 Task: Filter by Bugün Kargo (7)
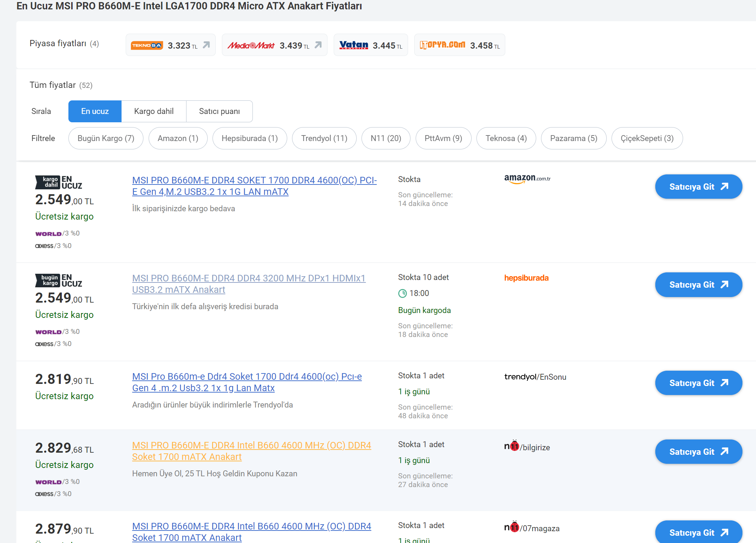coord(106,138)
